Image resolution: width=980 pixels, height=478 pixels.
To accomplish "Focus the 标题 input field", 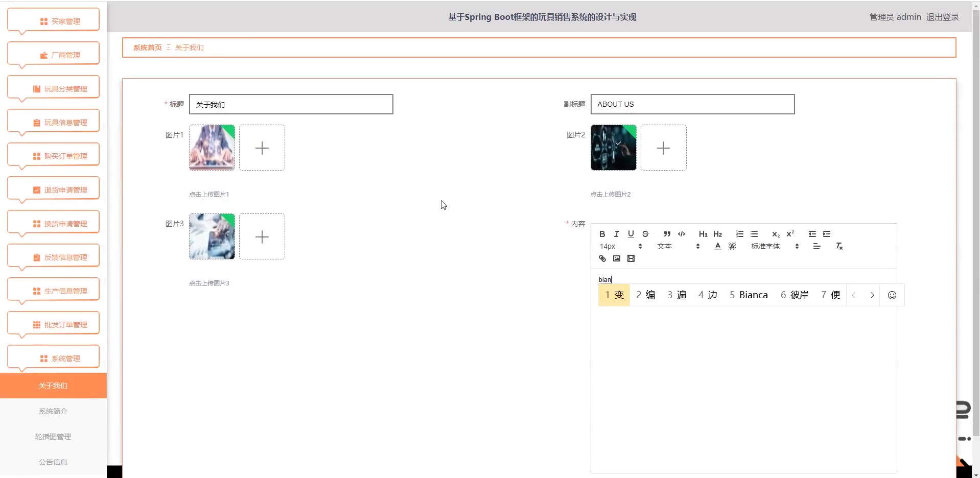I will (291, 104).
